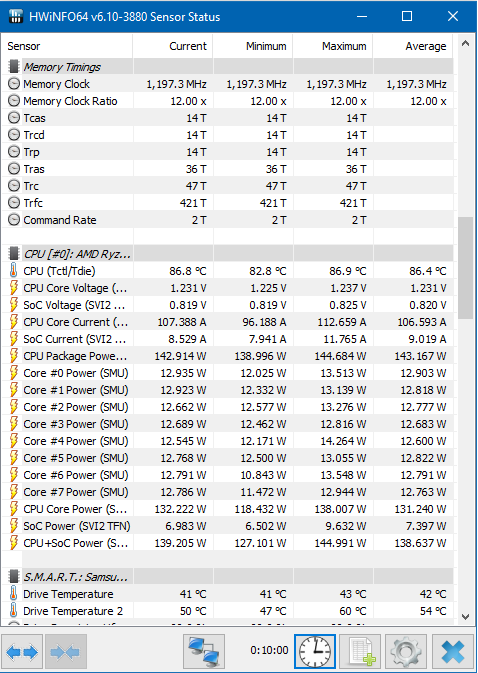Click the Sensor column header
Image resolution: width=478 pixels, height=673 pixels.
click(x=67, y=46)
